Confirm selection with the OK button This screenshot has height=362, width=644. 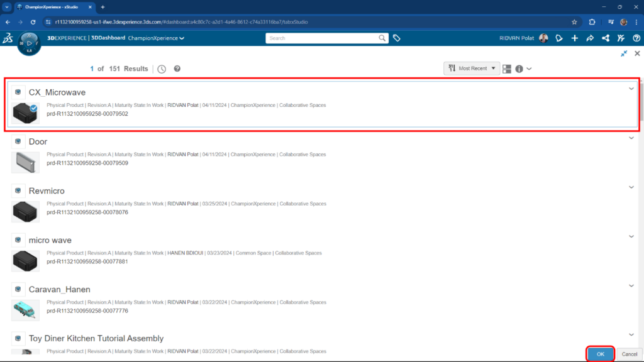tap(601, 354)
